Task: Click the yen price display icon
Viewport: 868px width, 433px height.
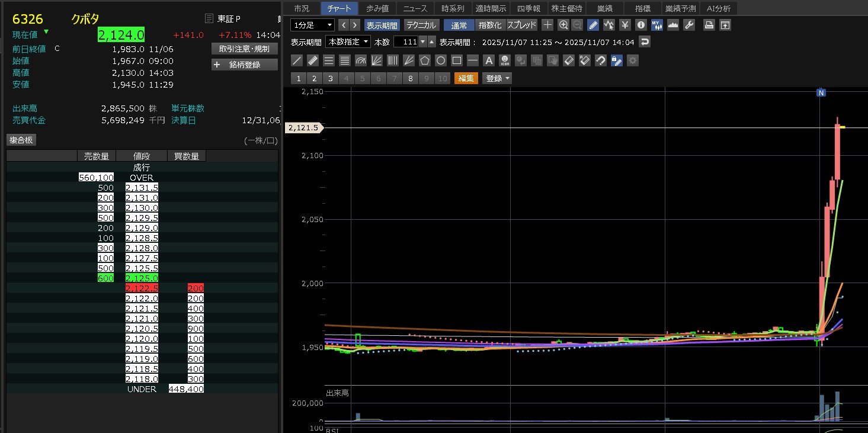Action: click(625, 25)
